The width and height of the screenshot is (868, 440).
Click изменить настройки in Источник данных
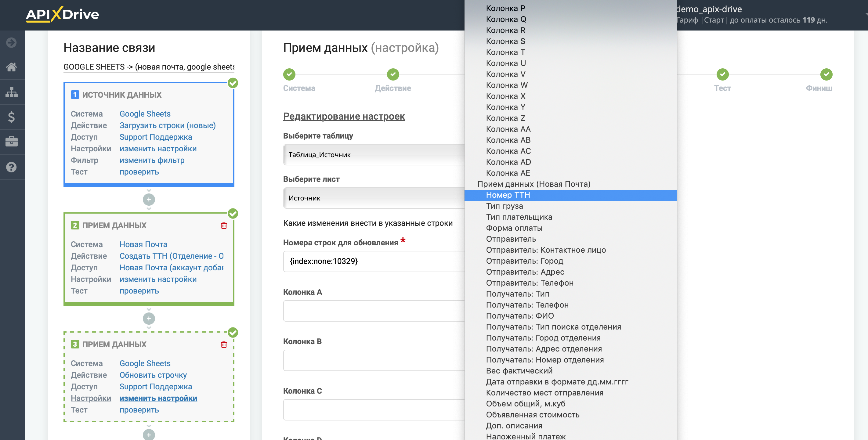[x=158, y=149]
